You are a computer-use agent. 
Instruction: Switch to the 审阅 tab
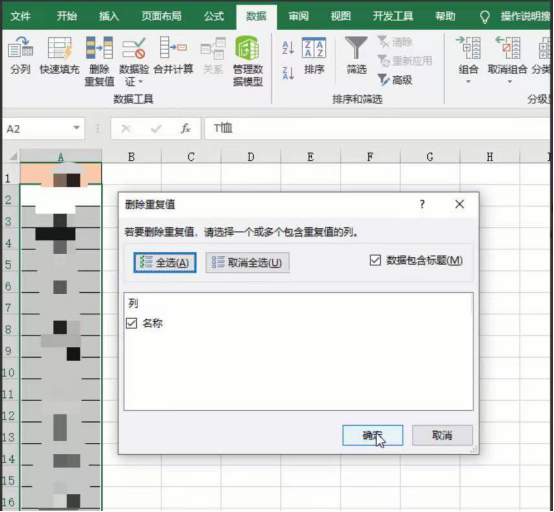point(298,16)
